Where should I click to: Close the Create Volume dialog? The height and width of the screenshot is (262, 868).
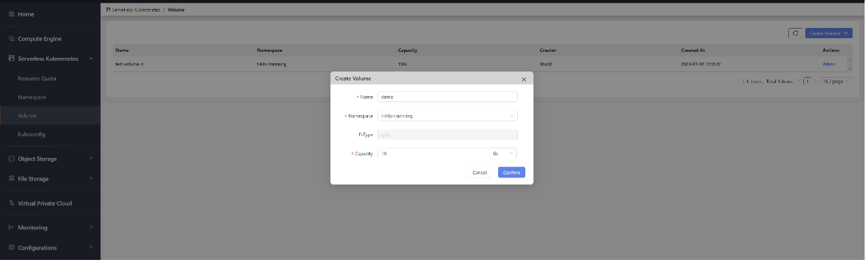click(x=524, y=80)
